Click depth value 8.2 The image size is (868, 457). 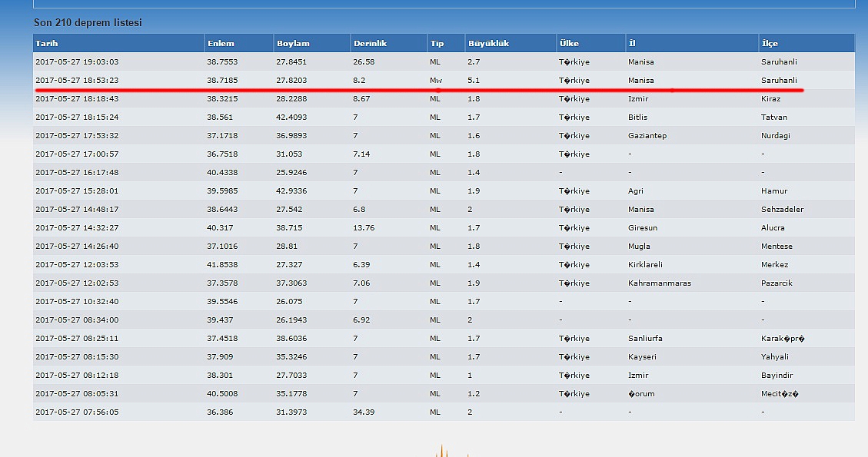(x=359, y=80)
